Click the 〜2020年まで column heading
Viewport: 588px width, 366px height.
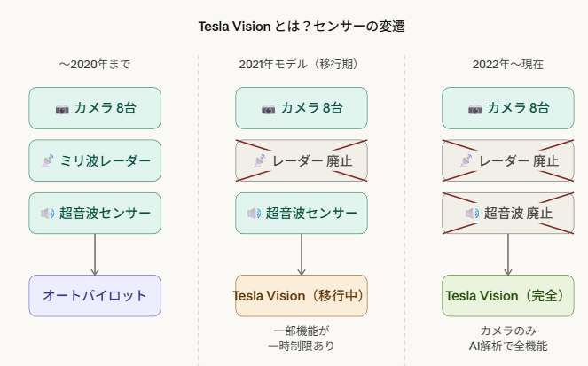pyautogui.click(x=95, y=65)
